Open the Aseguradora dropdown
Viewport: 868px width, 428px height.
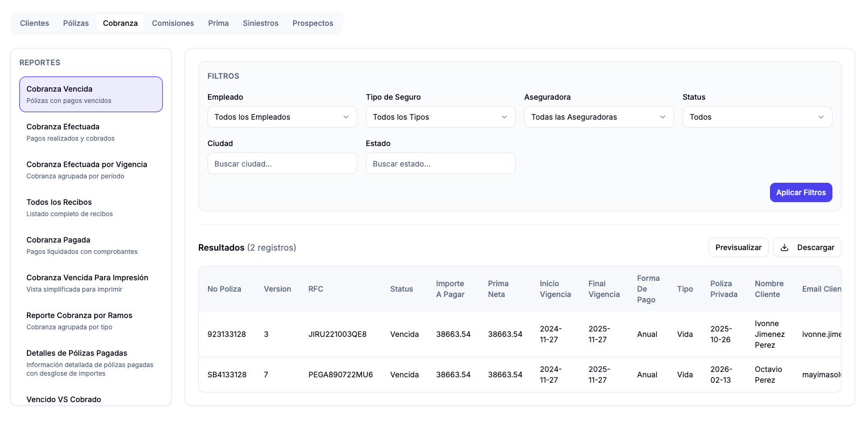599,117
